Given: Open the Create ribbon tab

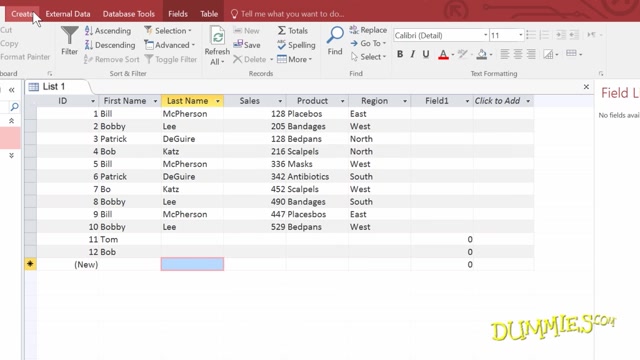Looking at the screenshot, I should pos(22,14).
